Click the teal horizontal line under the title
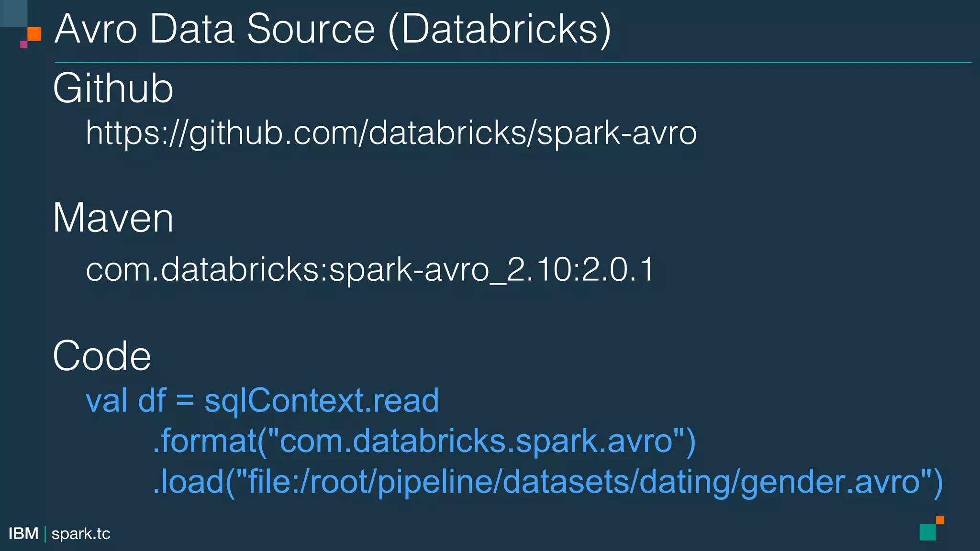The height and width of the screenshot is (551, 980). (x=513, y=62)
